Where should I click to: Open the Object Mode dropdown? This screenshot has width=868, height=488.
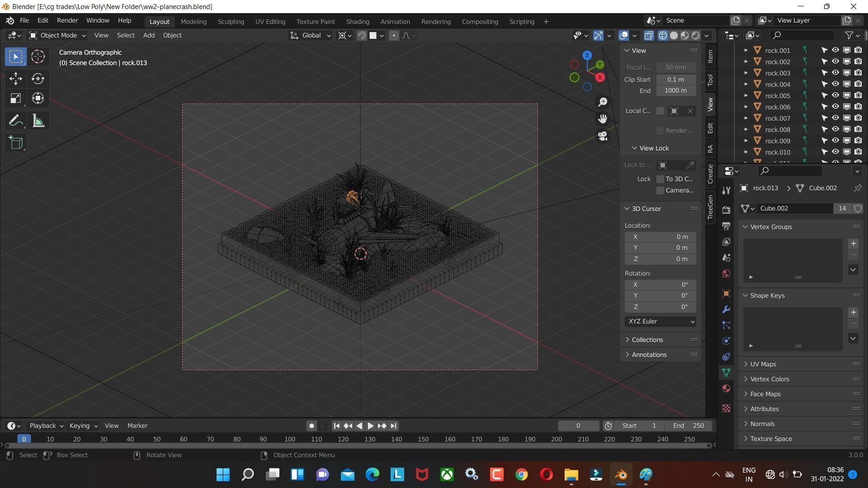click(57, 35)
